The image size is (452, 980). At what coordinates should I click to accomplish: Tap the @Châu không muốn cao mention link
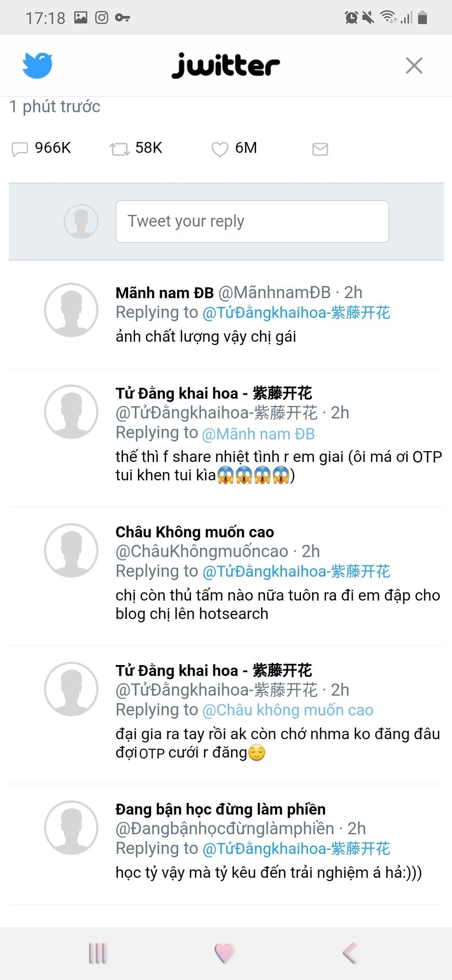click(x=288, y=710)
